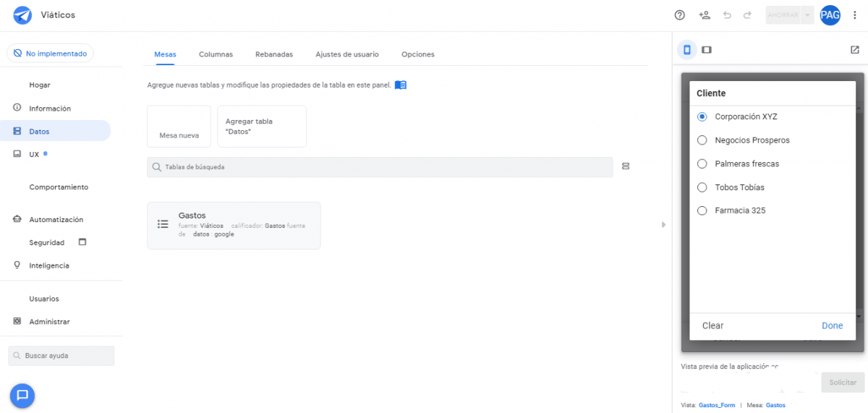Pick the Farmacia 325 radio option
868x413 pixels.
pyautogui.click(x=702, y=210)
